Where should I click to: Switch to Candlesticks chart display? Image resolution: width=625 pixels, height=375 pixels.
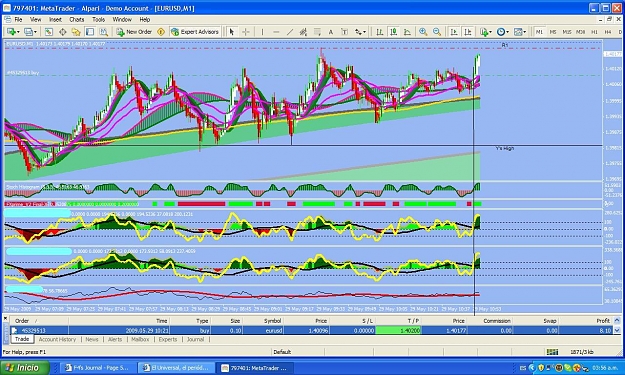coord(393,32)
